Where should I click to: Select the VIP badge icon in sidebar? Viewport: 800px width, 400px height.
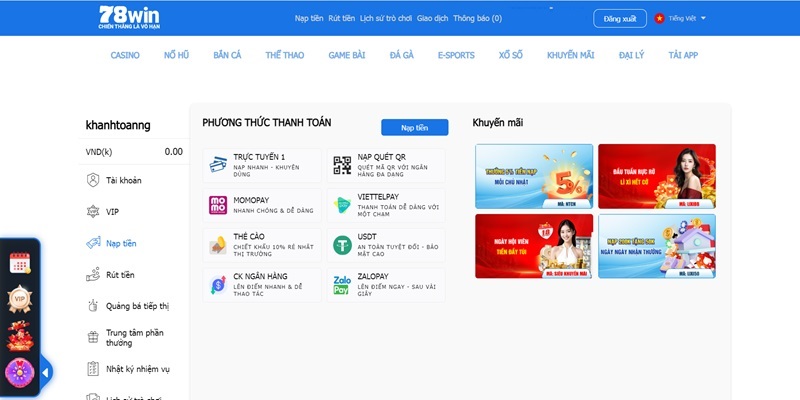93,211
